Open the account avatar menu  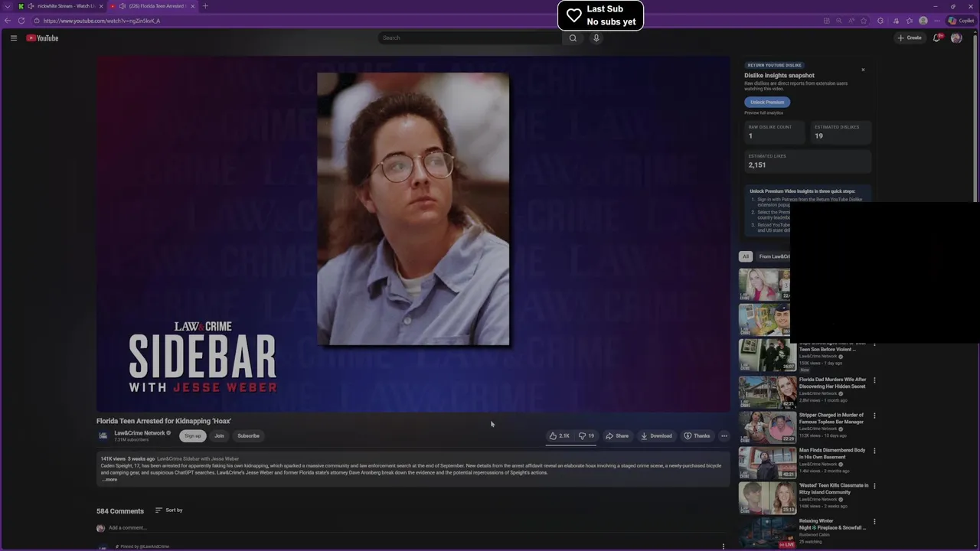pos(956,37)
